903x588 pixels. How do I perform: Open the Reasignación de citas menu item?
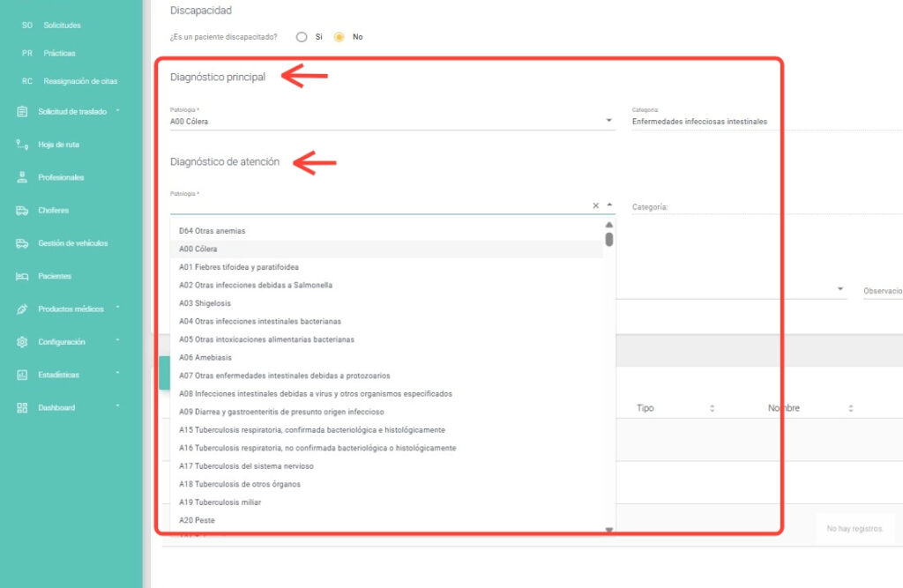(x=79, y=81)
